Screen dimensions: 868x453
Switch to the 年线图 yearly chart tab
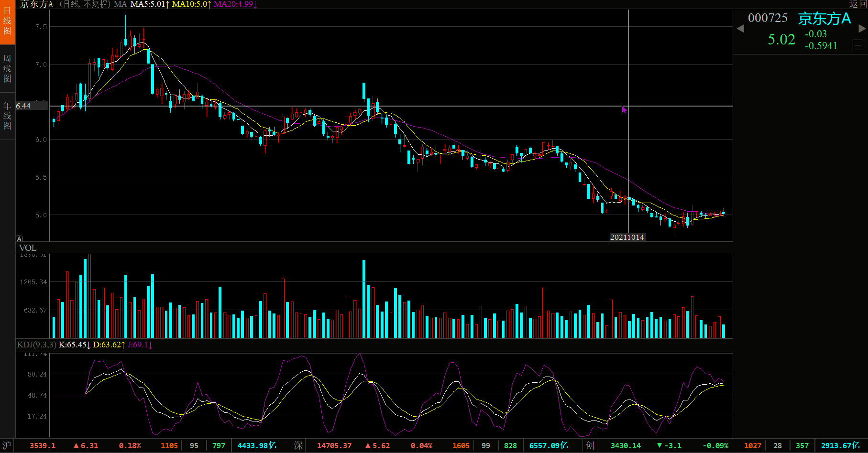(7, 116)
